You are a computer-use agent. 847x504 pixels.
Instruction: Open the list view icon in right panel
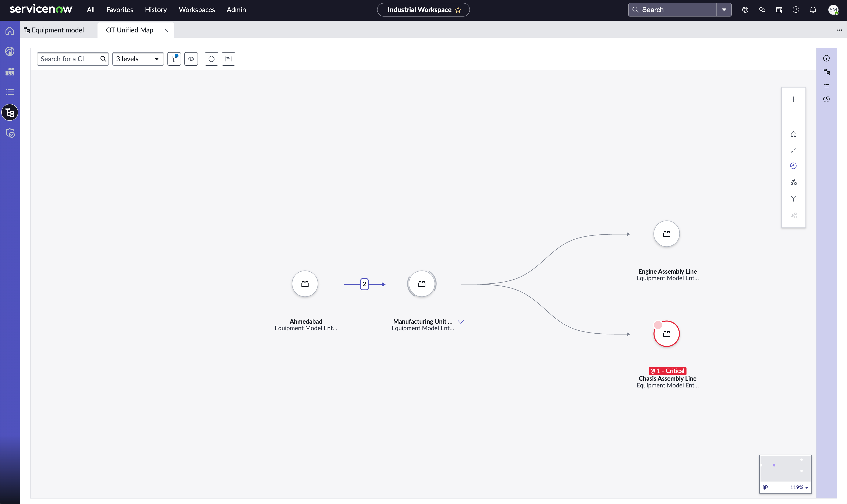[826, 86]
